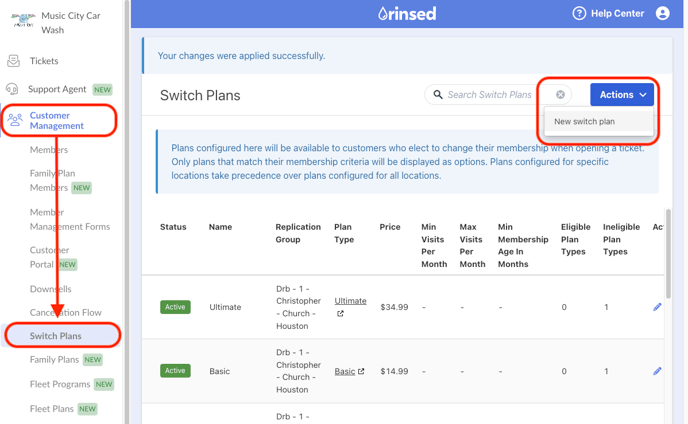
Task: Click the Replication Group column header
Action: pos(298,233)
